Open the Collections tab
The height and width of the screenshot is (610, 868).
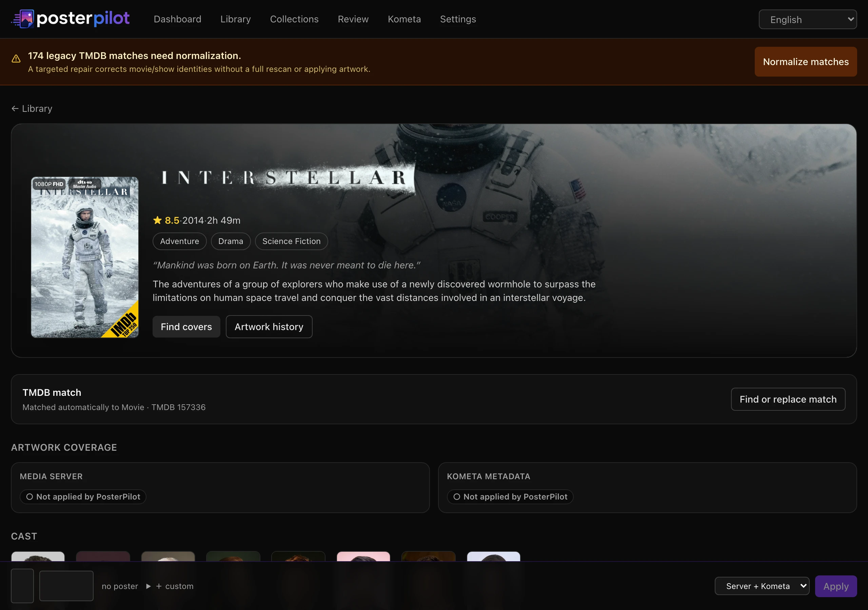tap(294, 19)
